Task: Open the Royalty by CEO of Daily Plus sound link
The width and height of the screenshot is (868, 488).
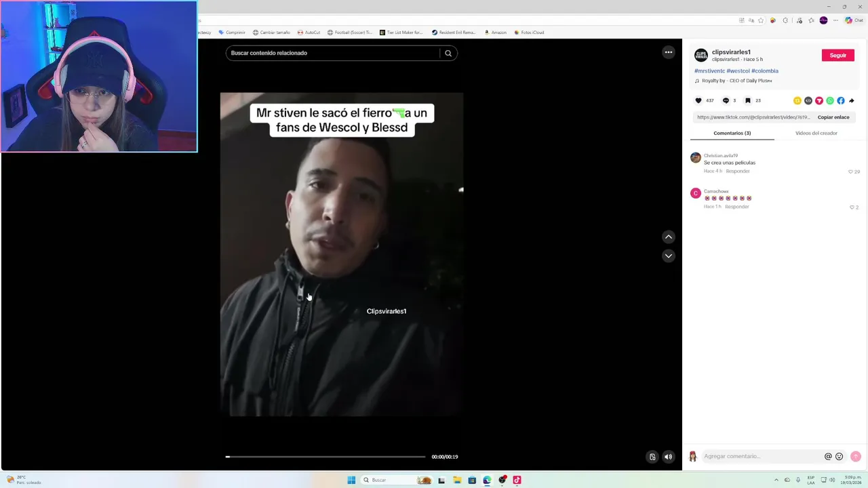Action: 736,81
